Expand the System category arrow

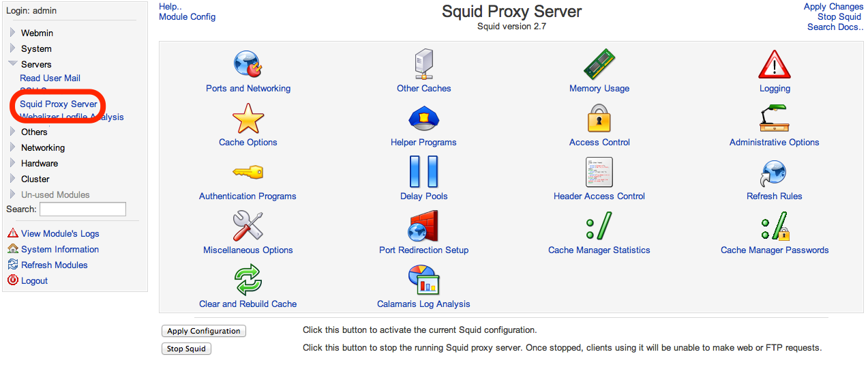[12, 48]
